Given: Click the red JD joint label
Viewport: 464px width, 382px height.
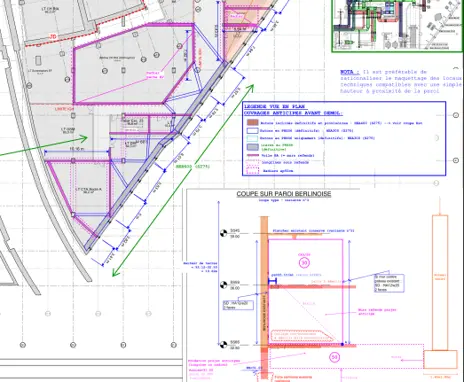Looking at the screenshot, I should point(53,37).
